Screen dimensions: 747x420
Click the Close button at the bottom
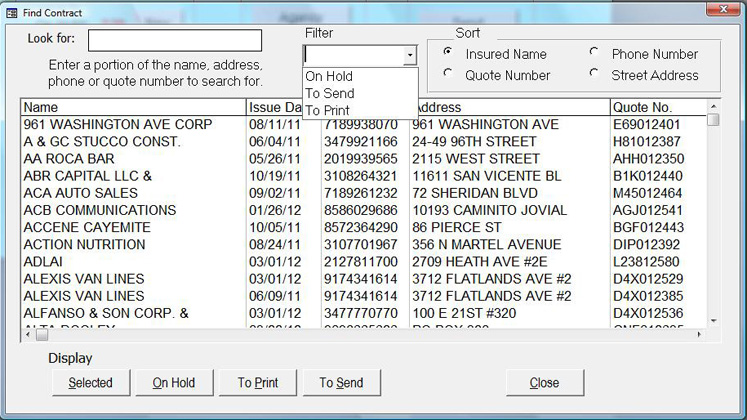(x=545, y=382)
